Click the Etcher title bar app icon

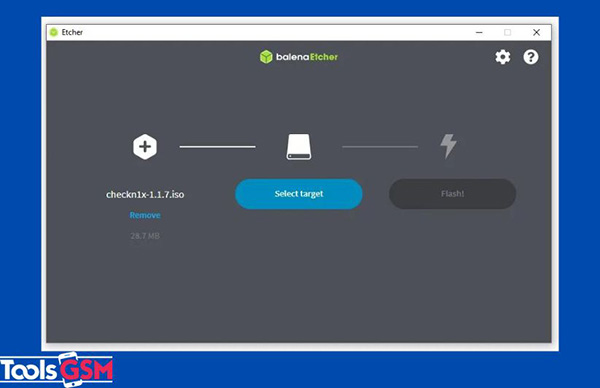[54, 32]
